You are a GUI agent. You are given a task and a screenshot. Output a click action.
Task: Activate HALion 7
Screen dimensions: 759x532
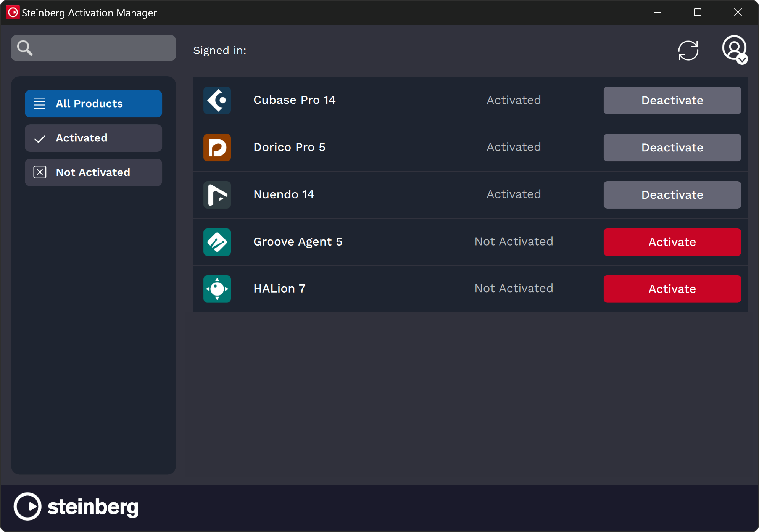tap(672, 289)
